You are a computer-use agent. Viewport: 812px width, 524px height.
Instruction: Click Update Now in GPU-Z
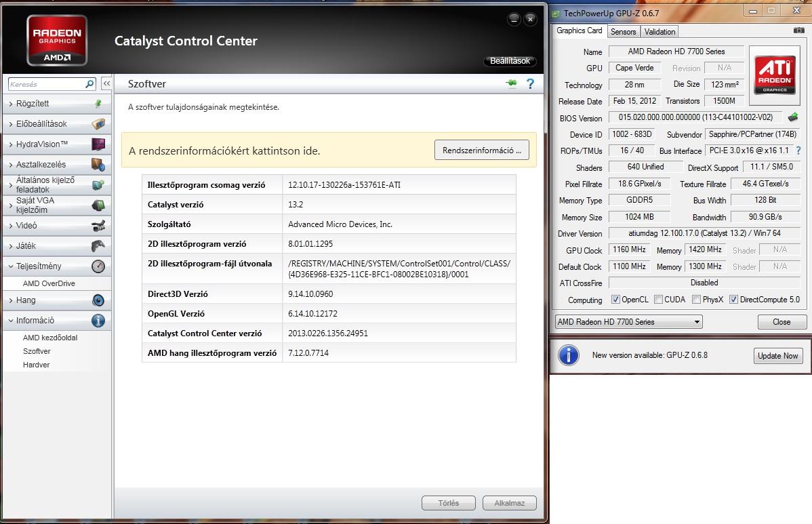point(778,355)
